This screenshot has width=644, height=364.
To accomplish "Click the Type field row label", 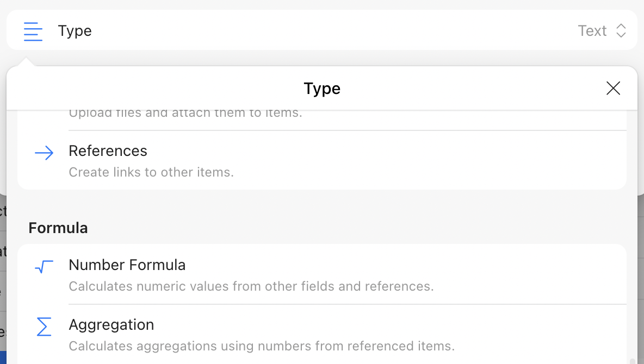I will (75, 31).
